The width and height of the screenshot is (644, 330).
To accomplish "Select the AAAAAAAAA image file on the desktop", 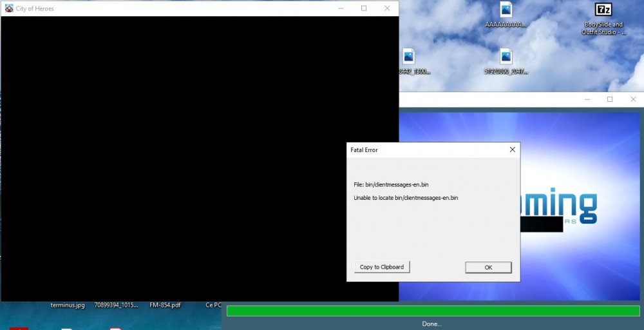I will click(x=506, y=10).
